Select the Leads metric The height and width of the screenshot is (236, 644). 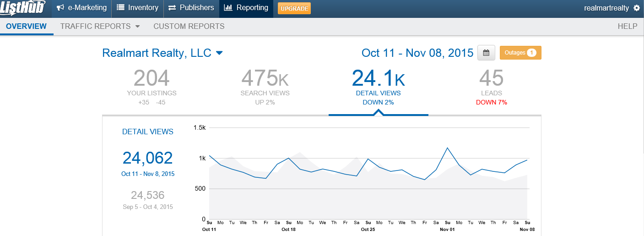(x=491, y=87)
